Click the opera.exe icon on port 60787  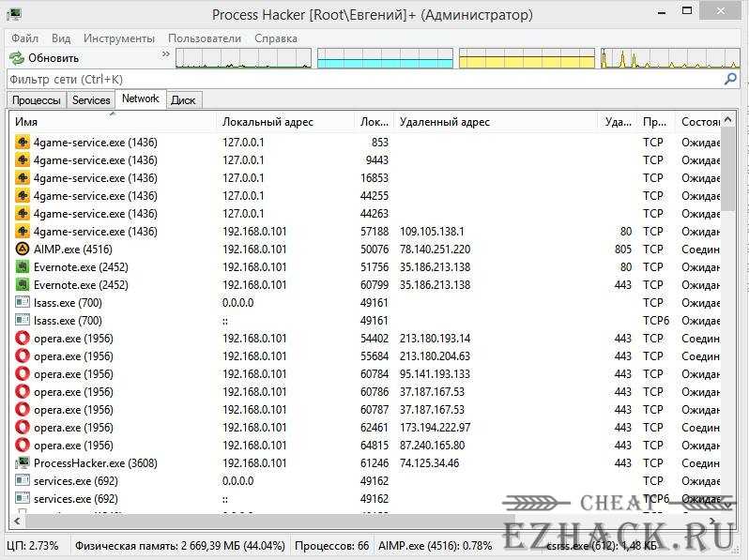pyautogui.click(x=23, y=410)
